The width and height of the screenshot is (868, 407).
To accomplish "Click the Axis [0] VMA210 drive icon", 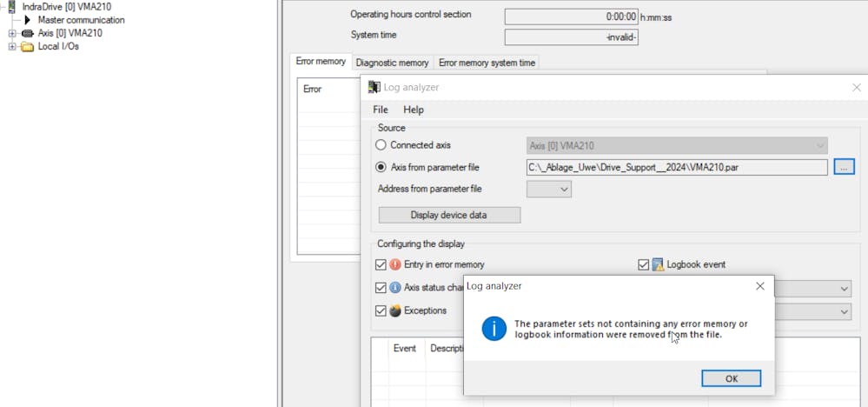I will [x=27, y=33].
